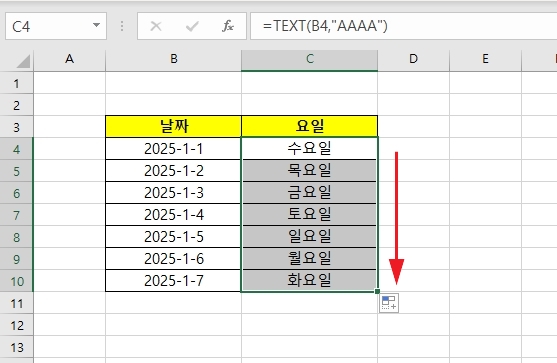Open Insert Function fx icon

228,26
